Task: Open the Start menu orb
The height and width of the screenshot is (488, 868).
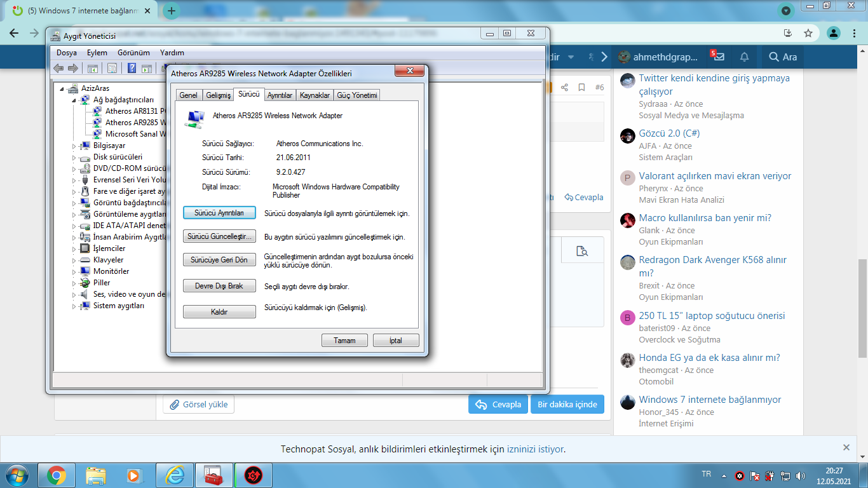Action: point(17,475)
